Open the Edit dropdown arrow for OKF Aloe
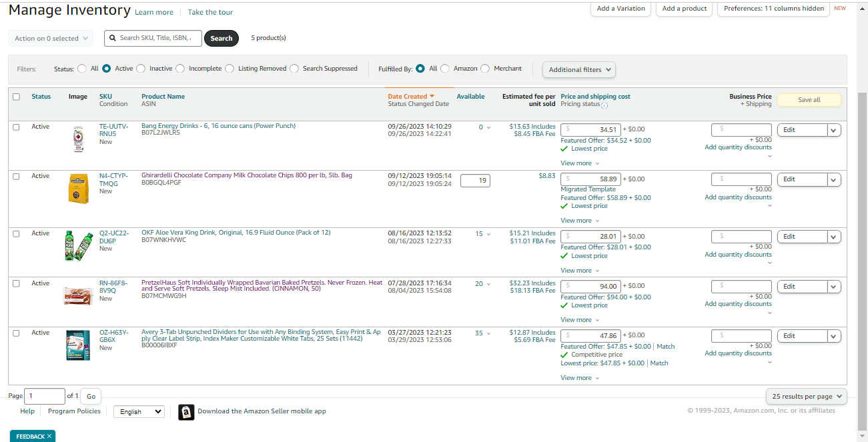The height and width of the screenshot is (442, 868). [834, 237]
